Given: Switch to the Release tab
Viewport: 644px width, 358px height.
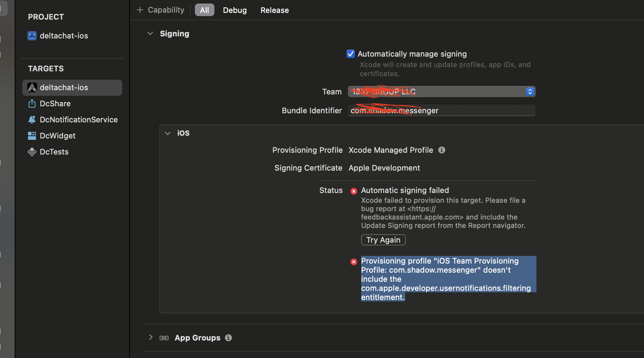Looking at the screenshot, I should pos(275,10).
